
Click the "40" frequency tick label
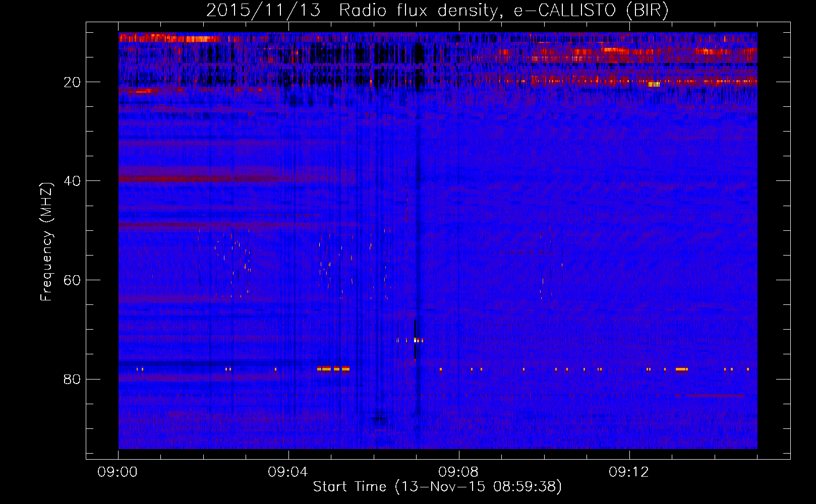[x=73, y=181]
